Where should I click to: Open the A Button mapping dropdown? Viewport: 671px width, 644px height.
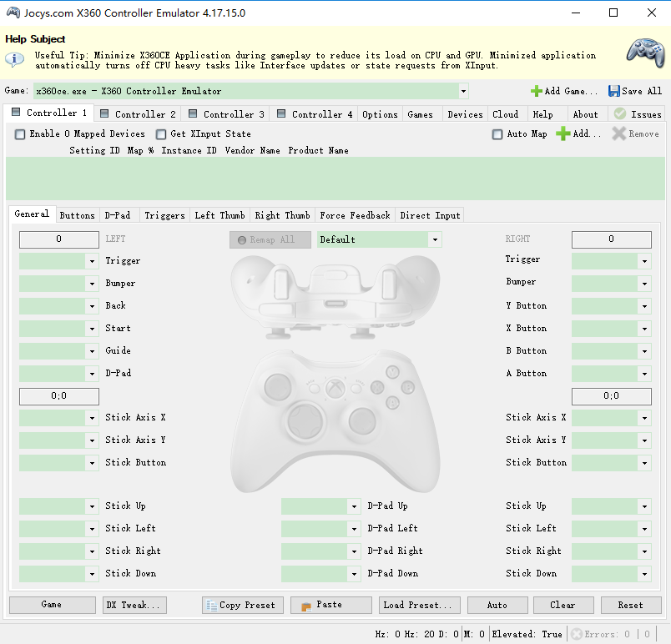click(x=644, y=374)
